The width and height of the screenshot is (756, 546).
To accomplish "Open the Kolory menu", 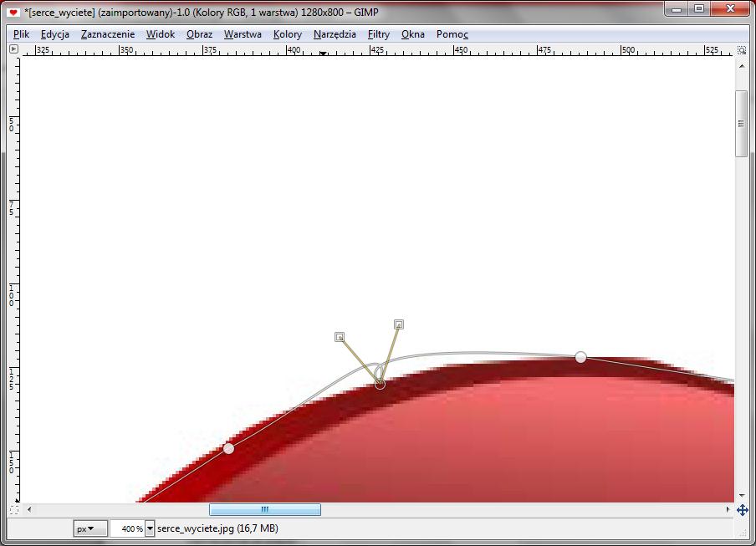I will coord(288,34).
